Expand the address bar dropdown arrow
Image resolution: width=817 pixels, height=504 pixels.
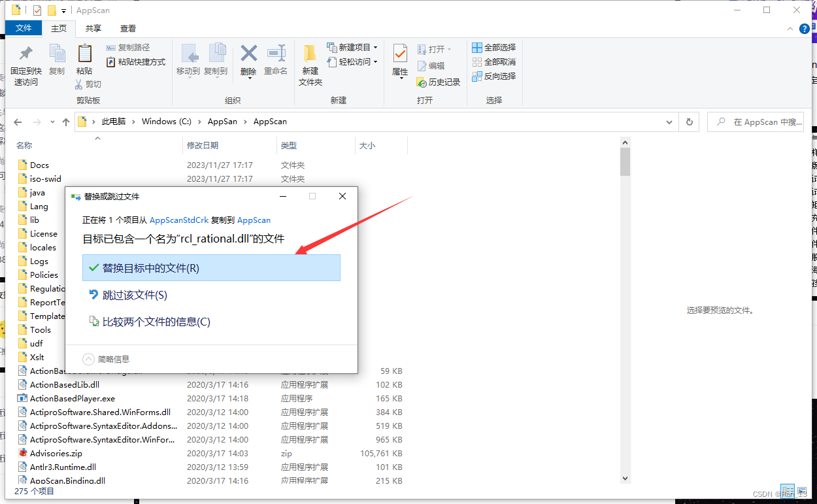point(668,122)
